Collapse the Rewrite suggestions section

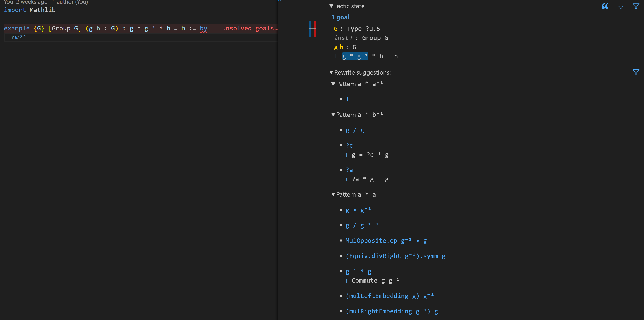pyautogui.click(x=331, y=72)
